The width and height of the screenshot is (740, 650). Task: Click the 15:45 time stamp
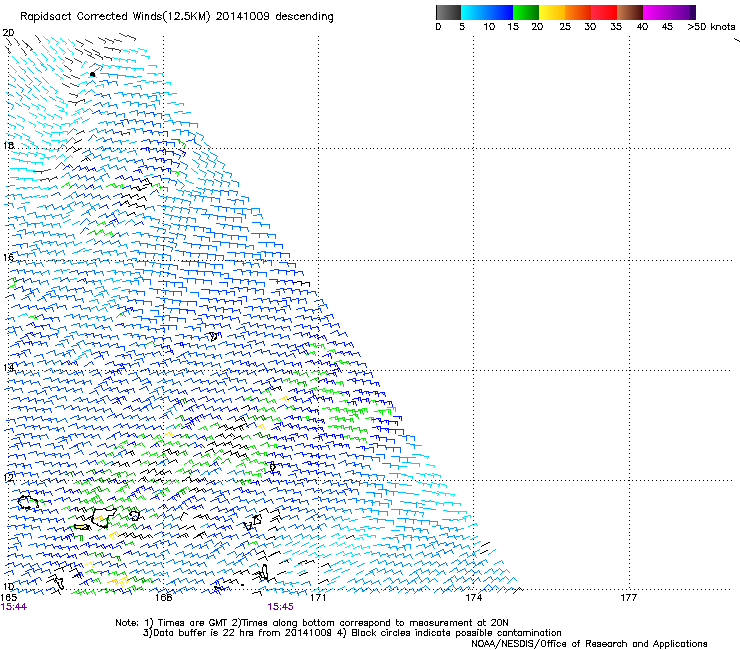coord(280,607)
